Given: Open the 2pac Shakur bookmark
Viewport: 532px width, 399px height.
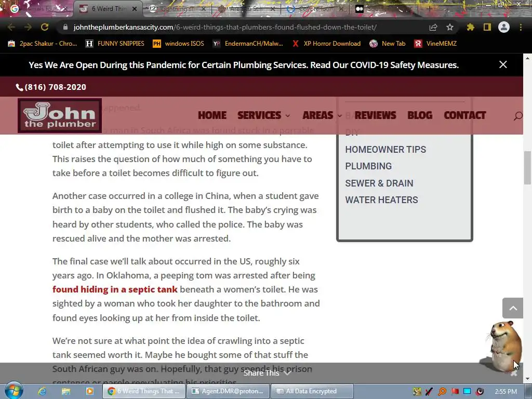Looking at the screenshot, I should [x=43, y=44].
